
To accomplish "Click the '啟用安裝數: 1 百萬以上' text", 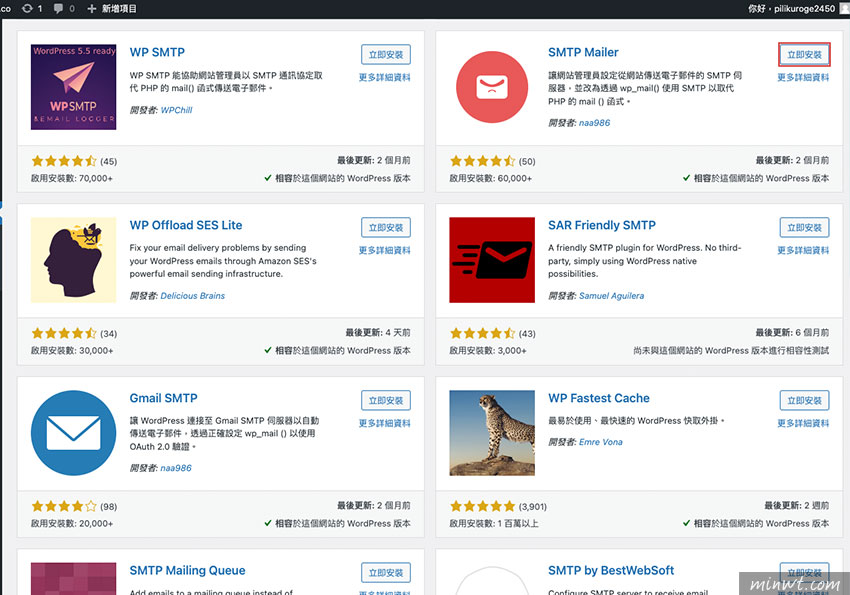I will (494, 523).
